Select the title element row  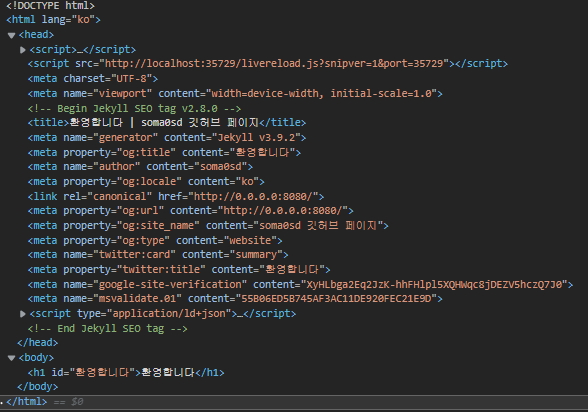click(x=166, y=123)
